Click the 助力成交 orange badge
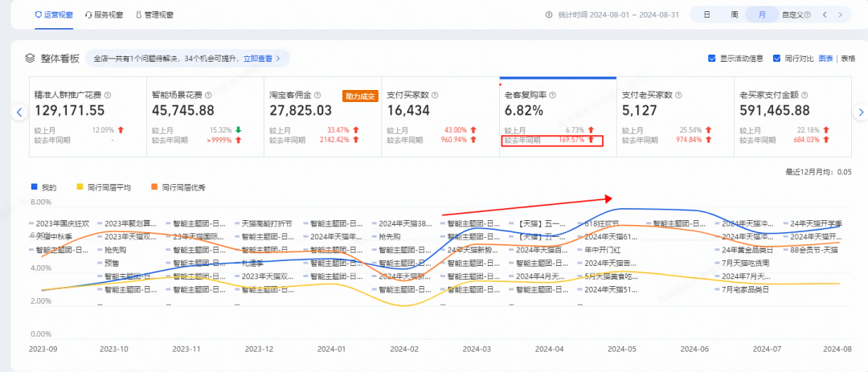Viewport: 868px width, 372px height. [358, 96]
